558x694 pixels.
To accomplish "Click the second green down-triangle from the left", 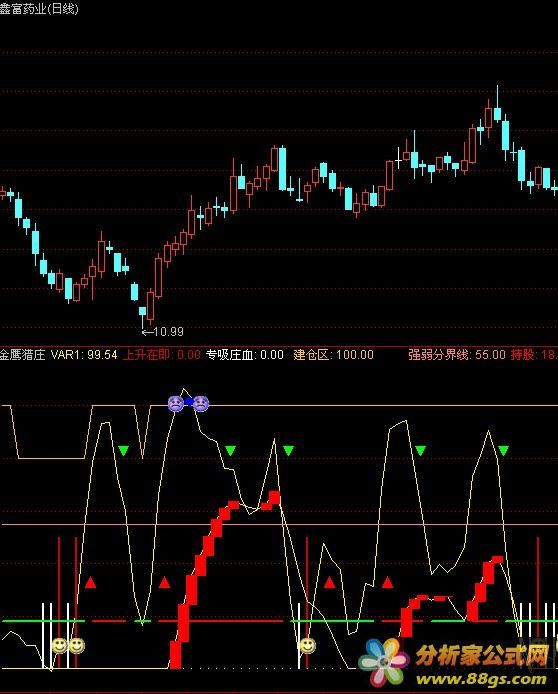I will tap(230, 451).
